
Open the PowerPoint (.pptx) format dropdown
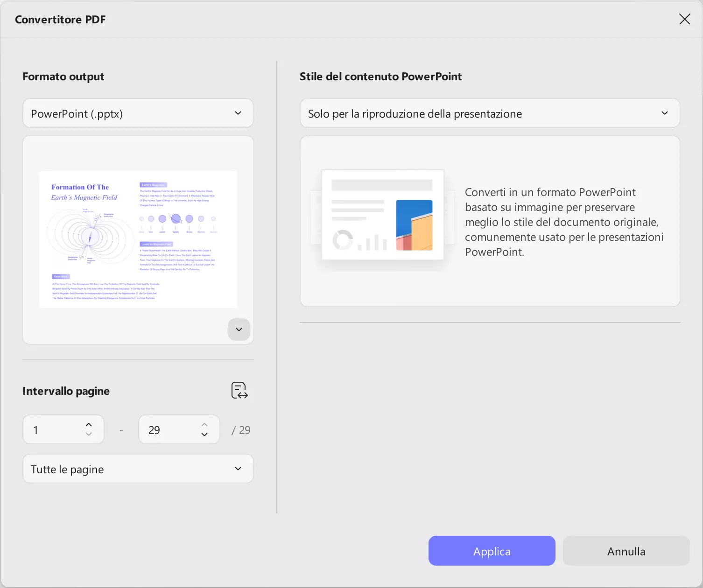pos(138,113)
